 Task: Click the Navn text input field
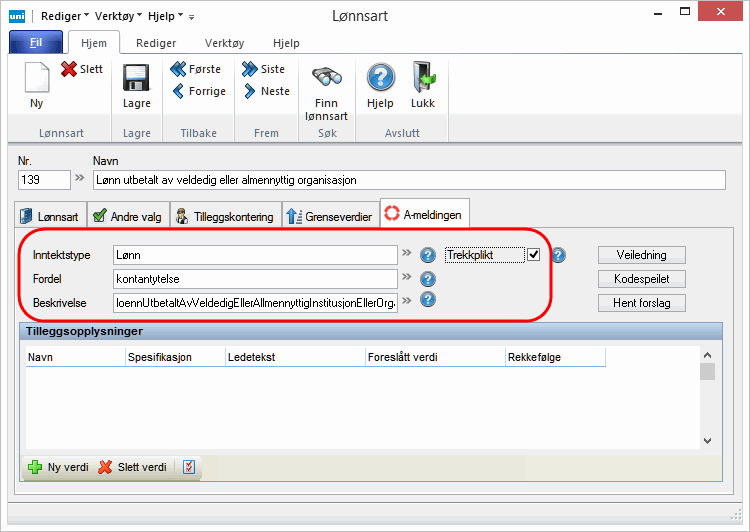pos(407,180)
